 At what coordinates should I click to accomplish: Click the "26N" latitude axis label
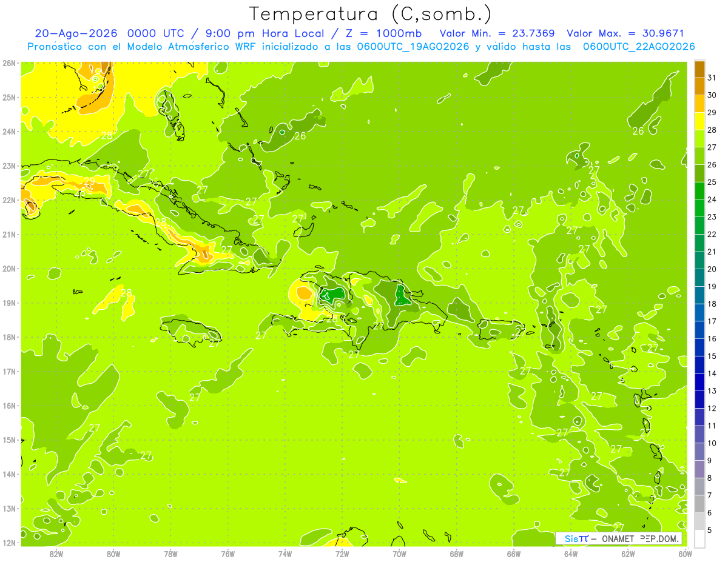tap(9, 63)
